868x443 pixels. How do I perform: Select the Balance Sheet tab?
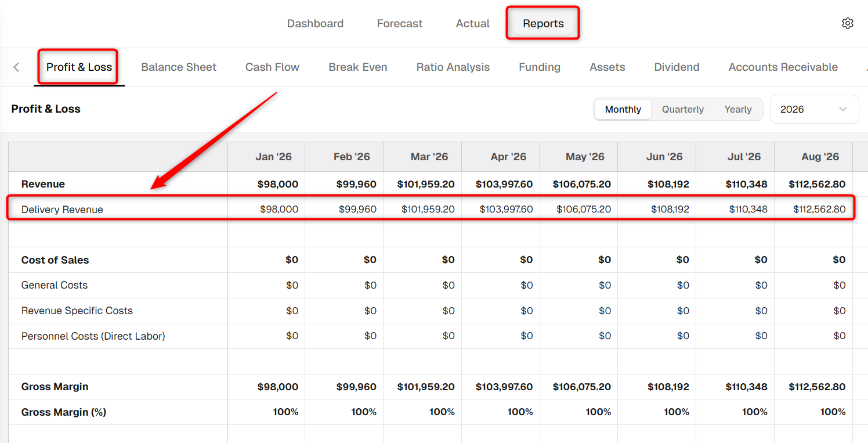(179, 67)
